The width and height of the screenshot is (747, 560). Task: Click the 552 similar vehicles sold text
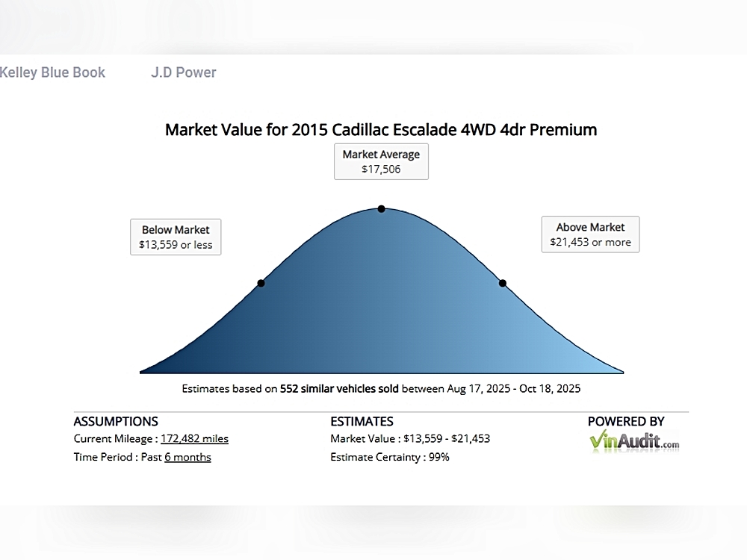340,389
